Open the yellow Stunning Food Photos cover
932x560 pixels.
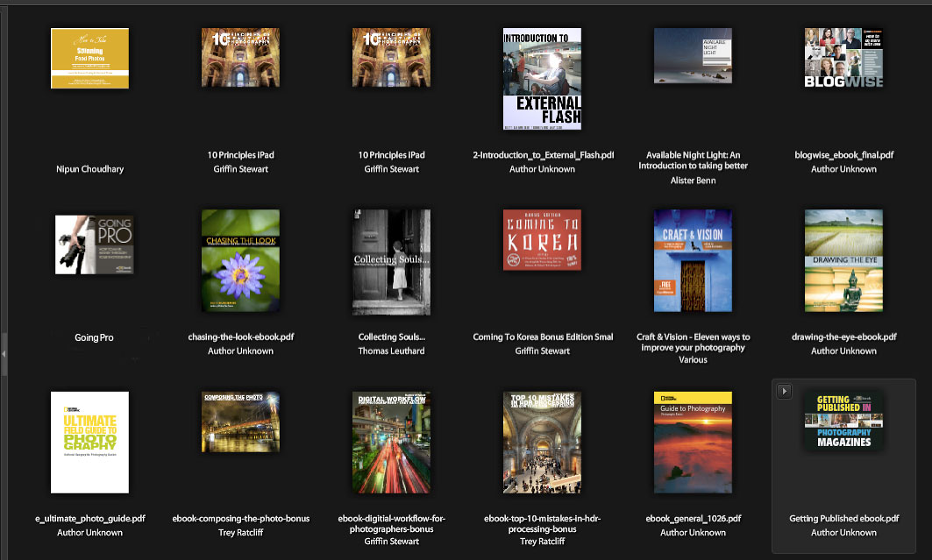coord(89,58)
